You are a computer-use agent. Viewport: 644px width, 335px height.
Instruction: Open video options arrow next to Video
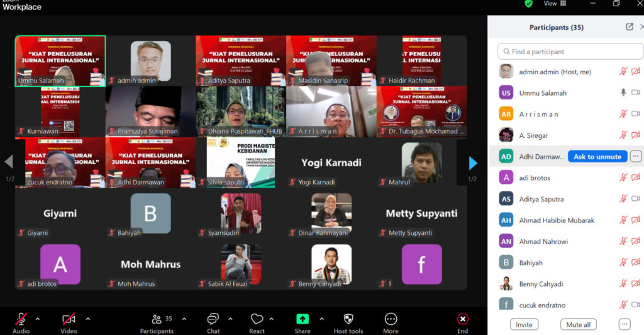(x=88, y=319)
